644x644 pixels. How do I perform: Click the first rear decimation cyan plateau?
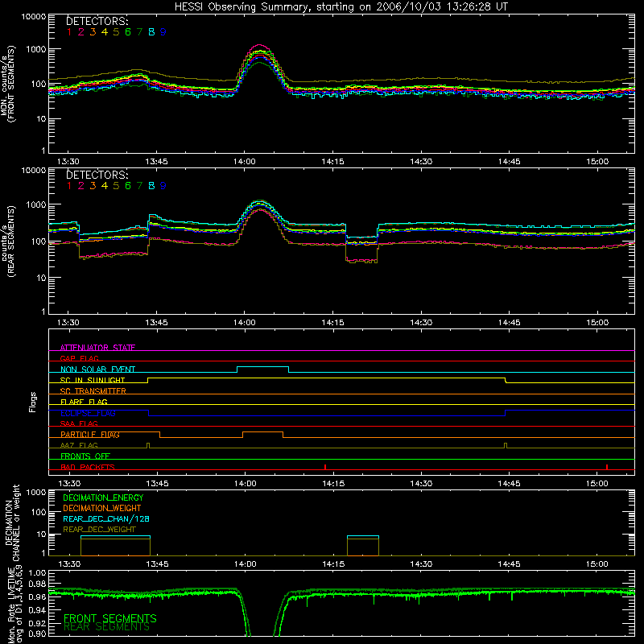pos(115,536)
